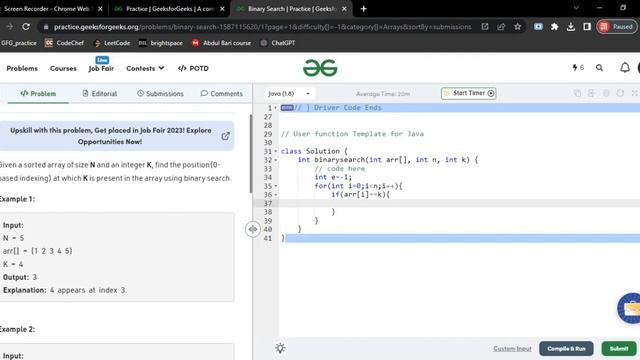
Task: Toggle the Chrome side panel icon
Action: [587, 27]
